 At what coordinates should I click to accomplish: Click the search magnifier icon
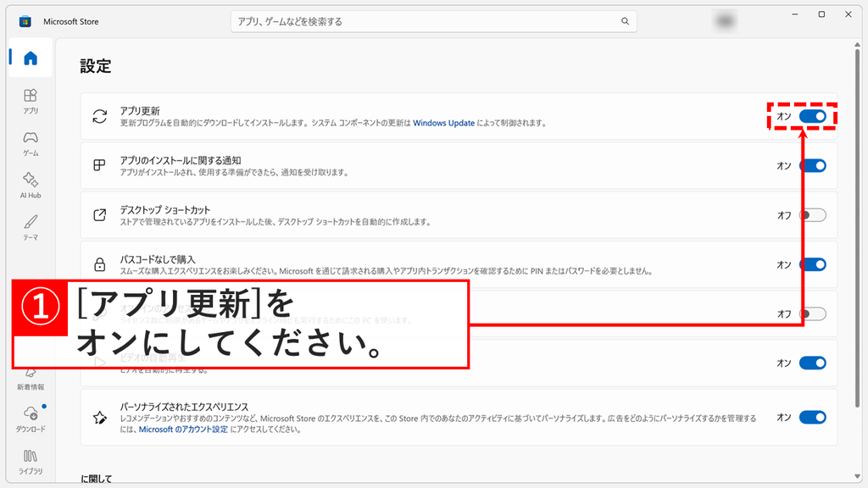[625, 21]
